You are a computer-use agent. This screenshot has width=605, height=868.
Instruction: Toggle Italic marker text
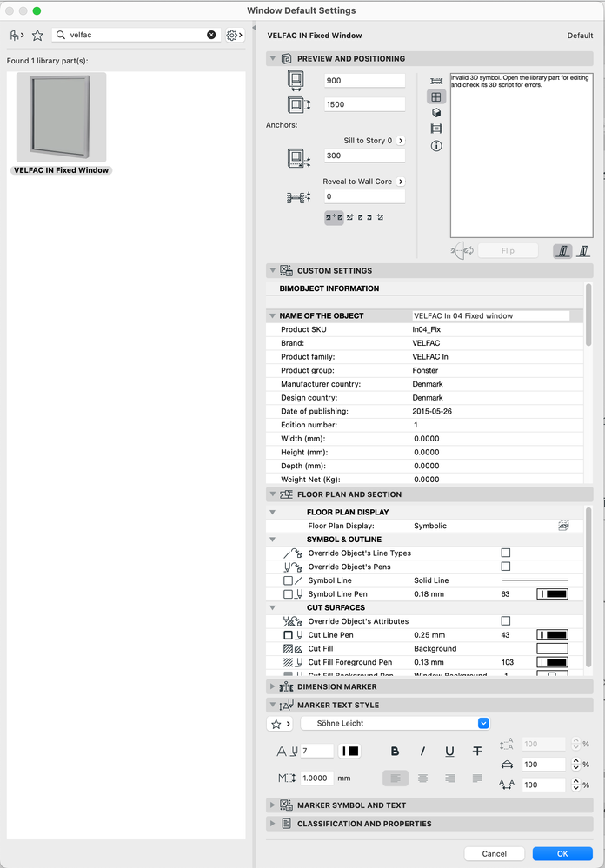422,752
